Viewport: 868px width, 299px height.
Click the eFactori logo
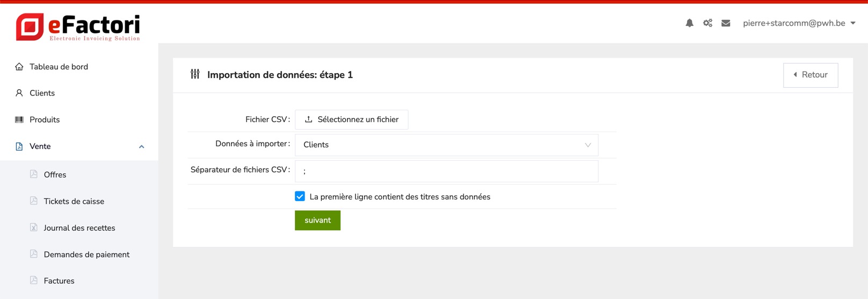coord(78,27)
